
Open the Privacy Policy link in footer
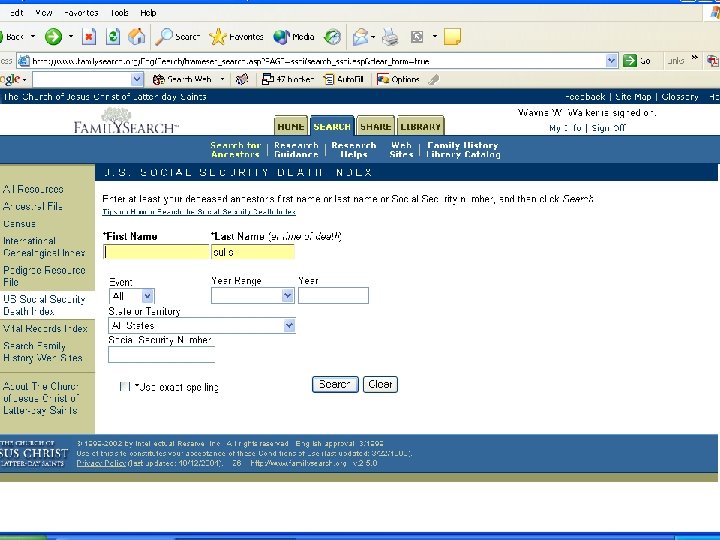(101, 463)
